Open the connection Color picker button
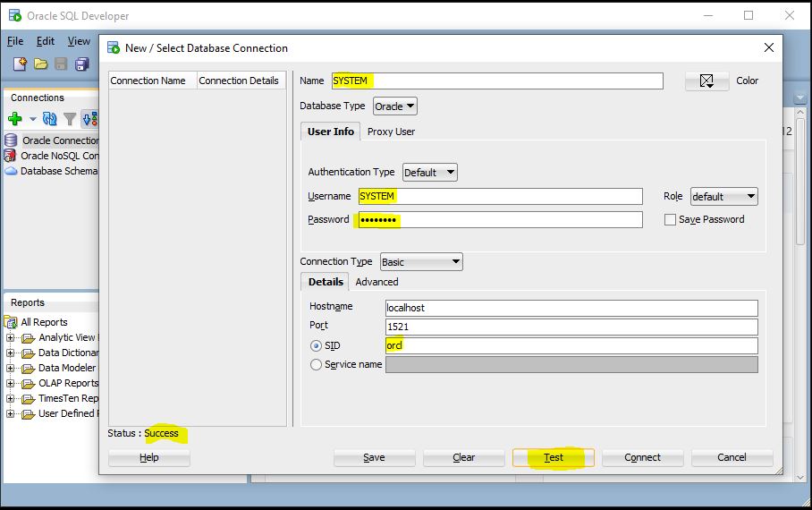The image size is (812, 510). pyautogui.click(x=706, y=81)
